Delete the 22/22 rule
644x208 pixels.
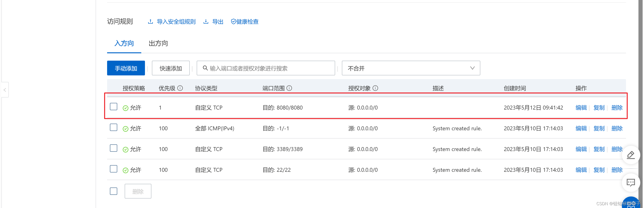pos(617,170)
